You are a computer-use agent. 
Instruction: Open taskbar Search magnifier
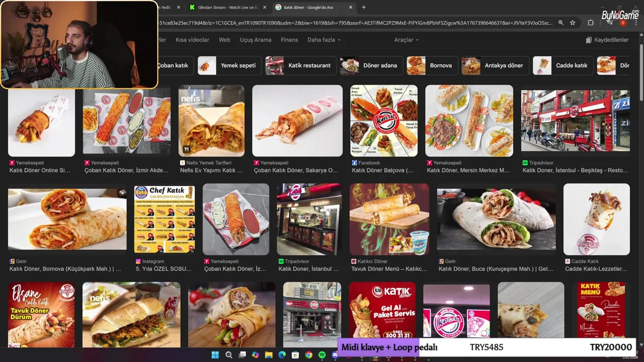[x=229, y=355]
